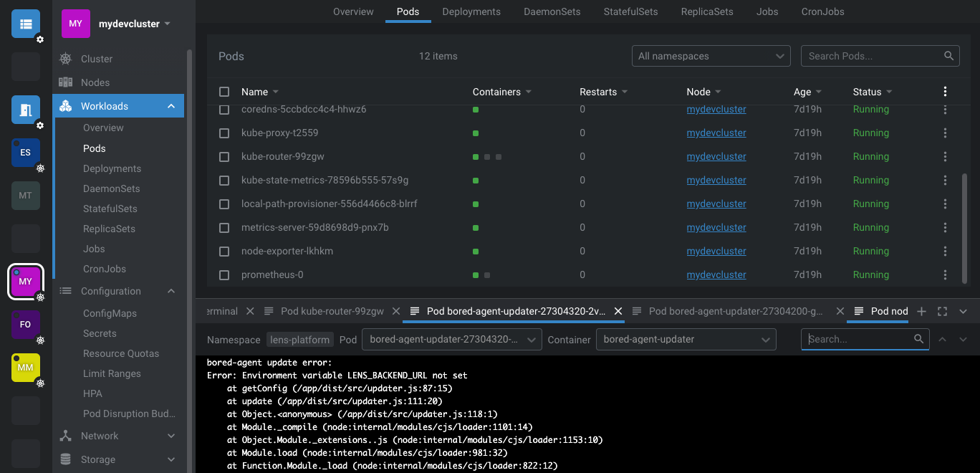Open mydevcluster node link for coredns pod
Viewport: 980px width, 473px height.
coord(716,110)
